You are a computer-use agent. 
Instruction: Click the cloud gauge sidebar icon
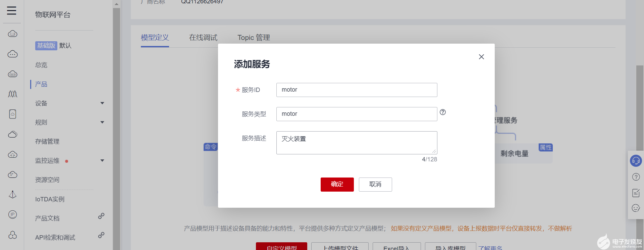[x=12, y=174]
